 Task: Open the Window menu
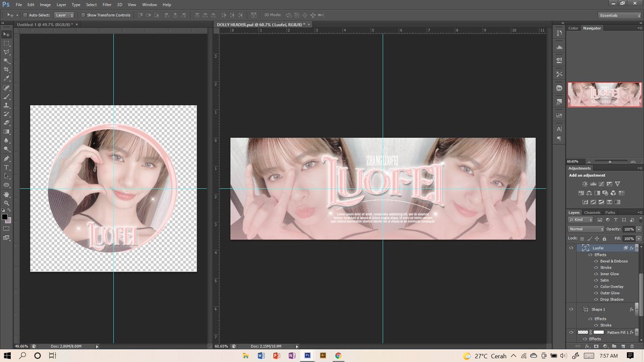pos(149,4)
